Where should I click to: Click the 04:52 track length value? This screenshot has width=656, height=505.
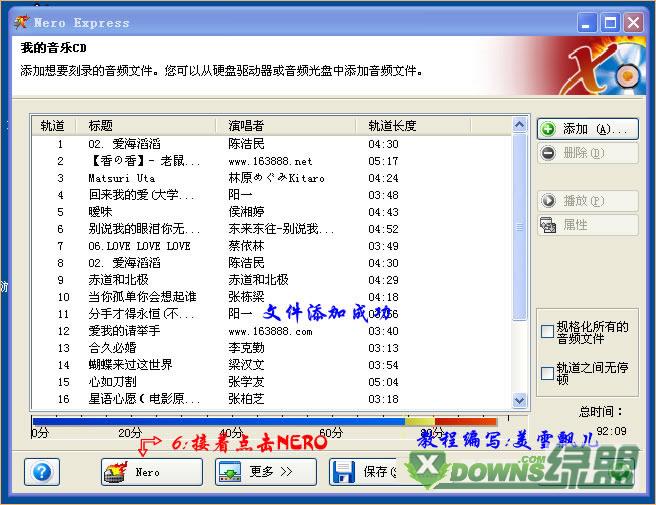383,229
